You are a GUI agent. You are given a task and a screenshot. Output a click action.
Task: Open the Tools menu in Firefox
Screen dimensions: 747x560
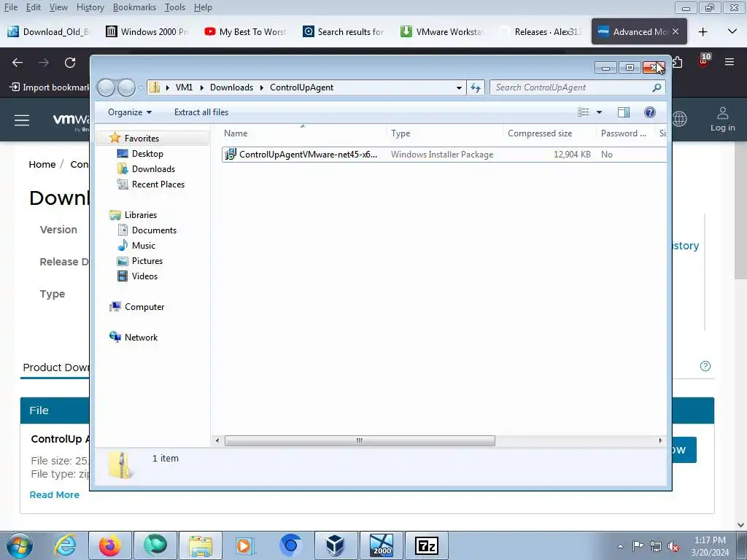175,7
